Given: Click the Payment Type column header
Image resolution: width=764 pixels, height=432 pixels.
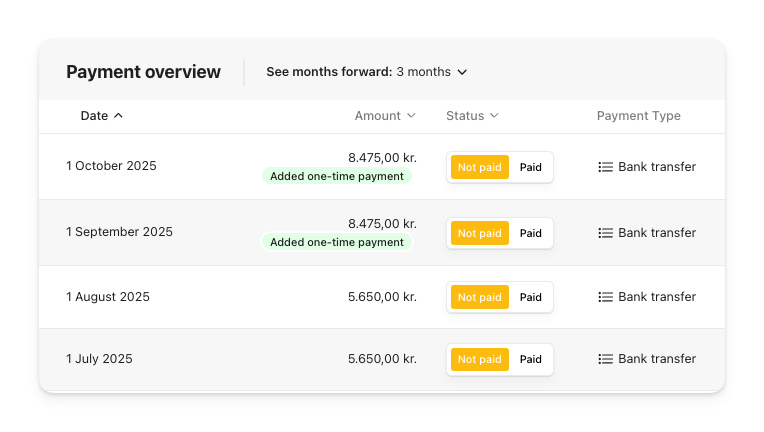Looking at the screenshot, I should point(639,116).
